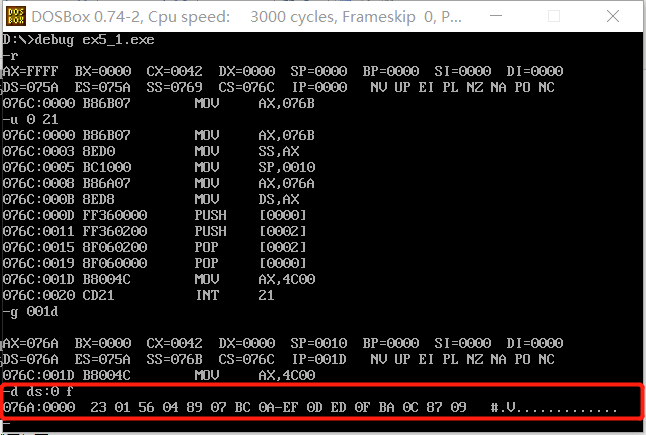Image resolution: width=646 pixels, height=435 pixels.
Task: Click the first '-r' command
Action: click(11, 56)
